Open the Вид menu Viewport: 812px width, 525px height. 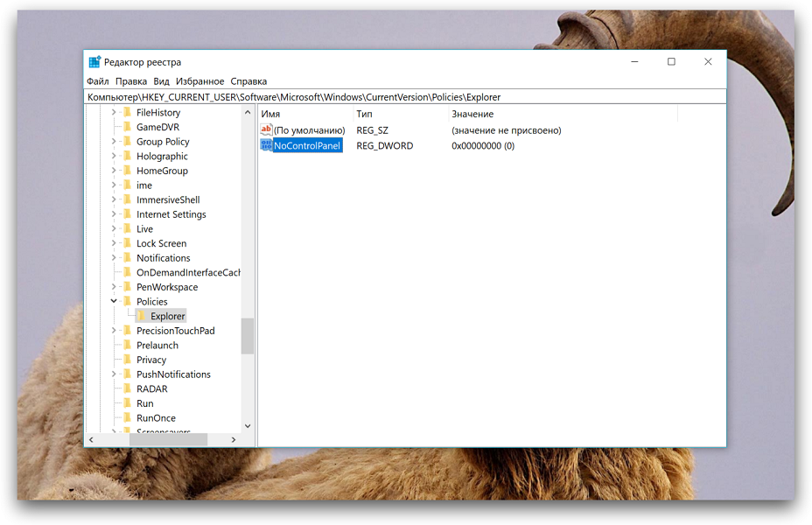tap(161, 81)
